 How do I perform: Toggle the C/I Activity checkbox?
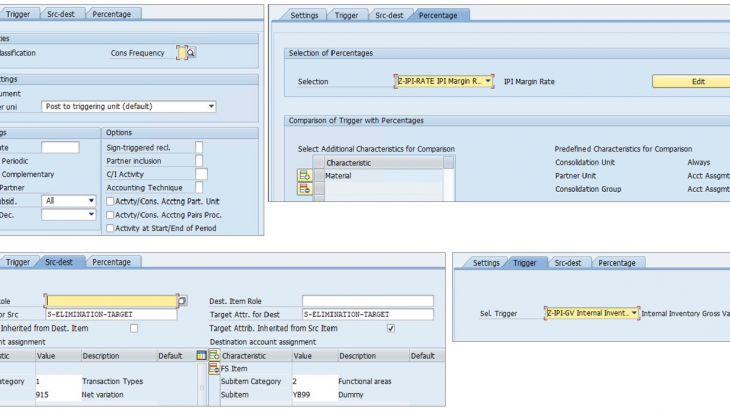[x=201, y=174]
